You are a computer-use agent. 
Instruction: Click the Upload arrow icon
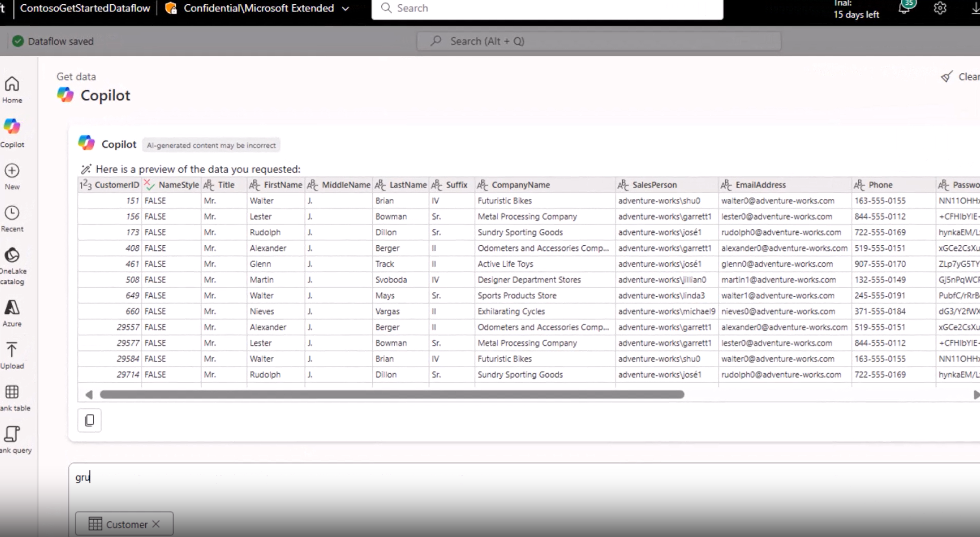coord(12,350)
